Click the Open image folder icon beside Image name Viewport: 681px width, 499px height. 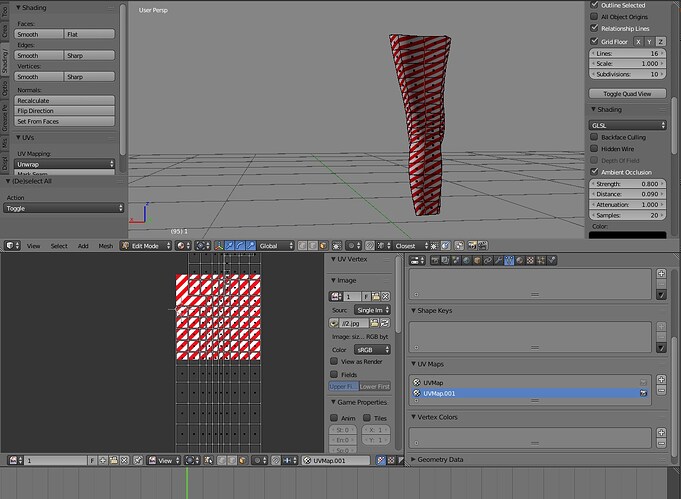[x=376, y=297]
